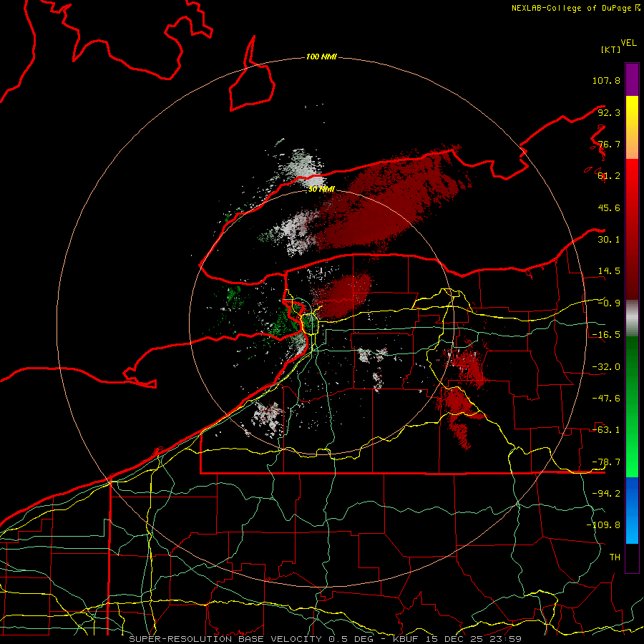
Task: Click the purple segment of color bar
Action: (x=632, y=79)
